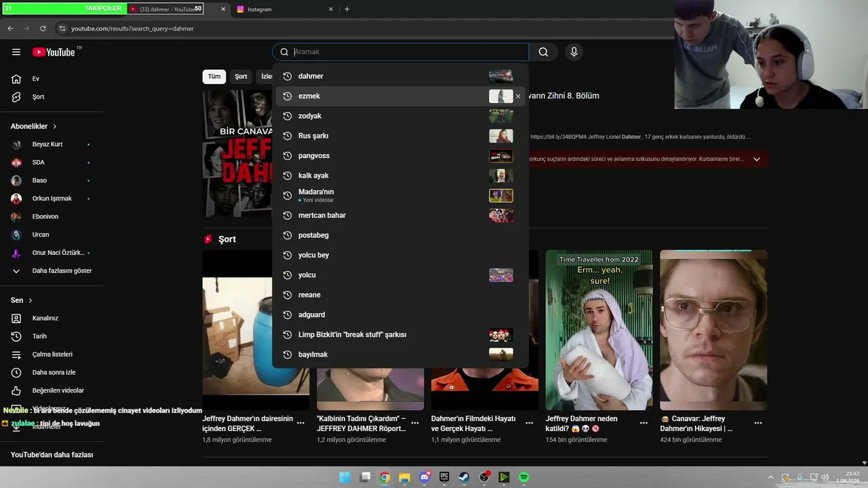Expand the Sen section chevron
The image size is (868, 488).
coord(31,300)
